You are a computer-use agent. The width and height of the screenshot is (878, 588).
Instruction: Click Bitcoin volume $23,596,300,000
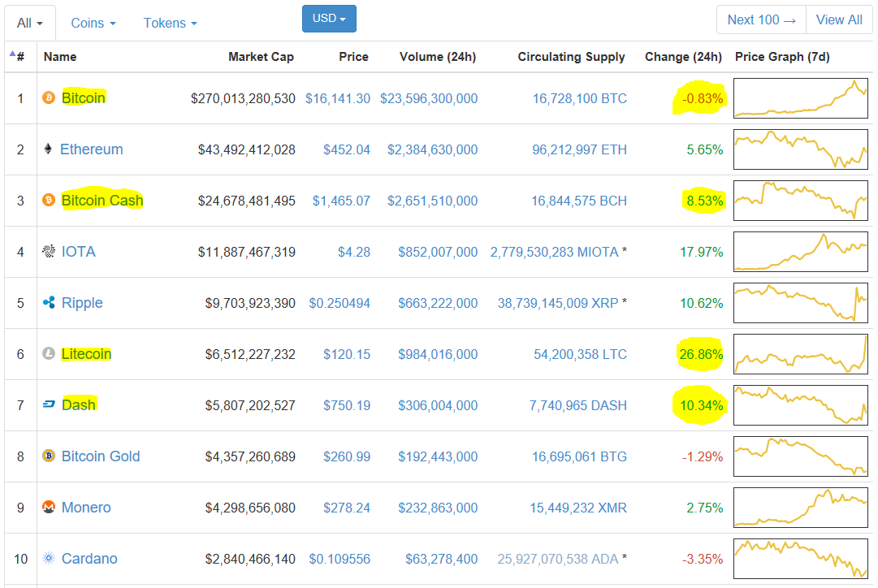(x=429, y=98)
